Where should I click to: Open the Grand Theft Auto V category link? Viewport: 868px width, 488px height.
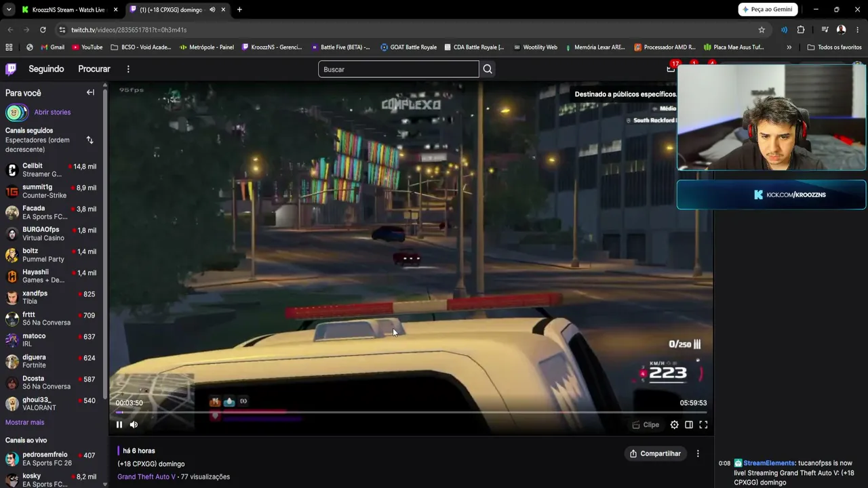click(x=146, y=476)
